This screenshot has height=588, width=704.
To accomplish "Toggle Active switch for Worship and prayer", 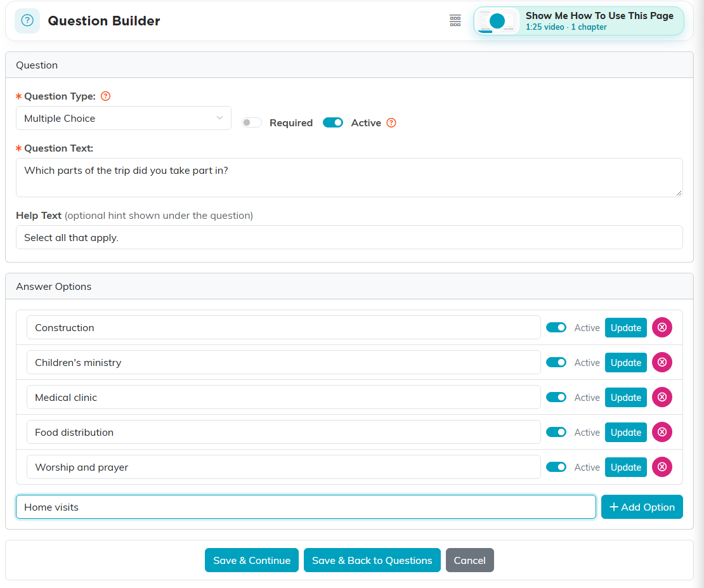I will [x=556, y=467].
